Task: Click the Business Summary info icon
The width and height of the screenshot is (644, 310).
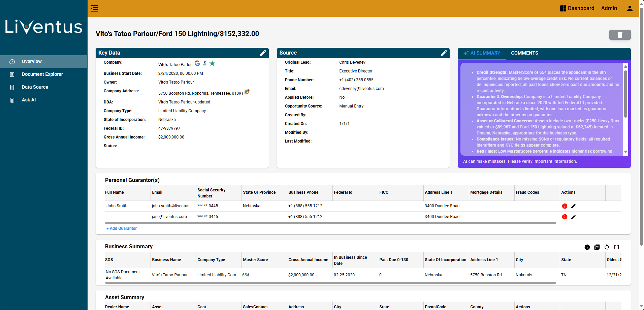Action: point(587,247)
